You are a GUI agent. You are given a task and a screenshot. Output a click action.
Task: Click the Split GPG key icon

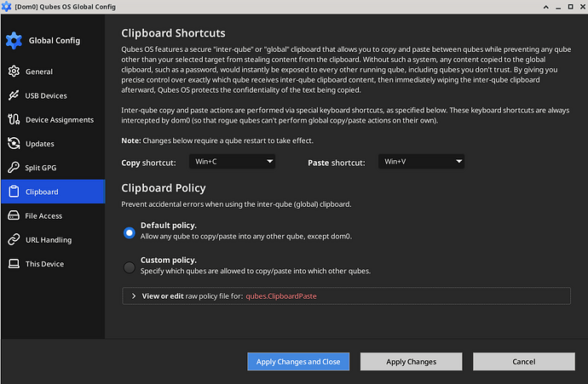point(14,168)
